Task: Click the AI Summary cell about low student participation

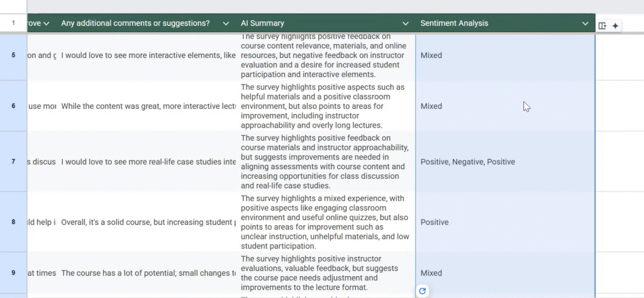Action: [x=326, y=222]
